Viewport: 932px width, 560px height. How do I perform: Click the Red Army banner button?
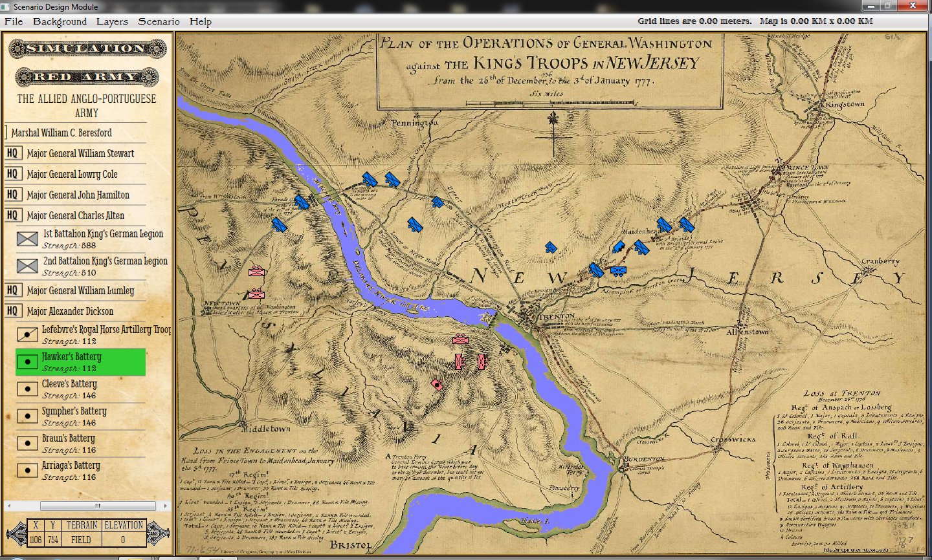(x=87, y=77)
